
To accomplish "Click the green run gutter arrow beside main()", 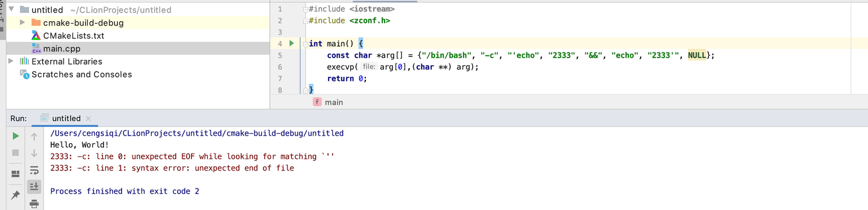I will pos(292,44).
